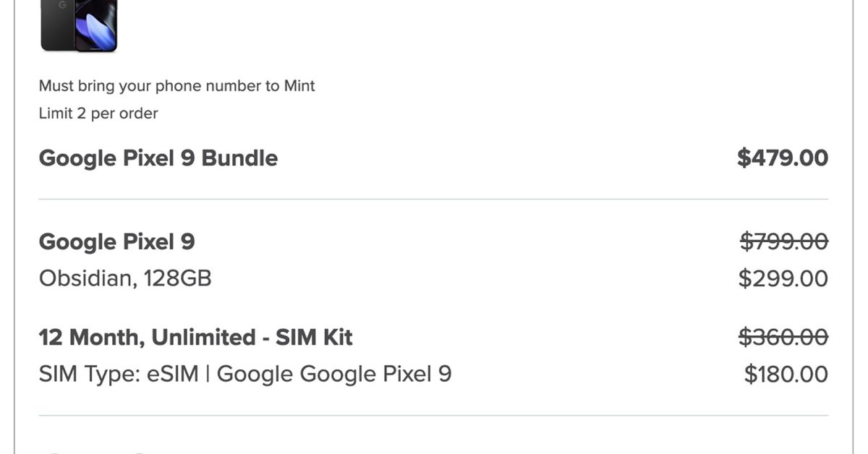
Task: Click the $299.00 discounted phone price
Action: click(783, 278)
